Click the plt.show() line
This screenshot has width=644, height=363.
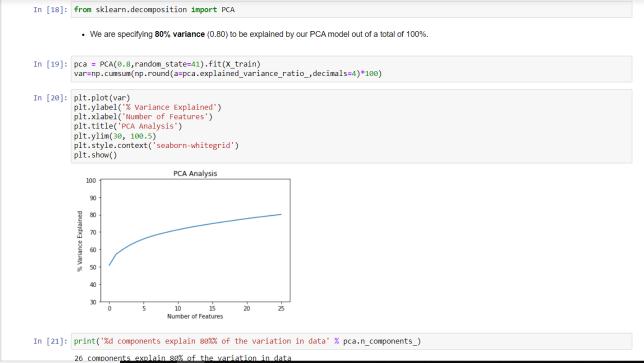click(x=95, y=155)
